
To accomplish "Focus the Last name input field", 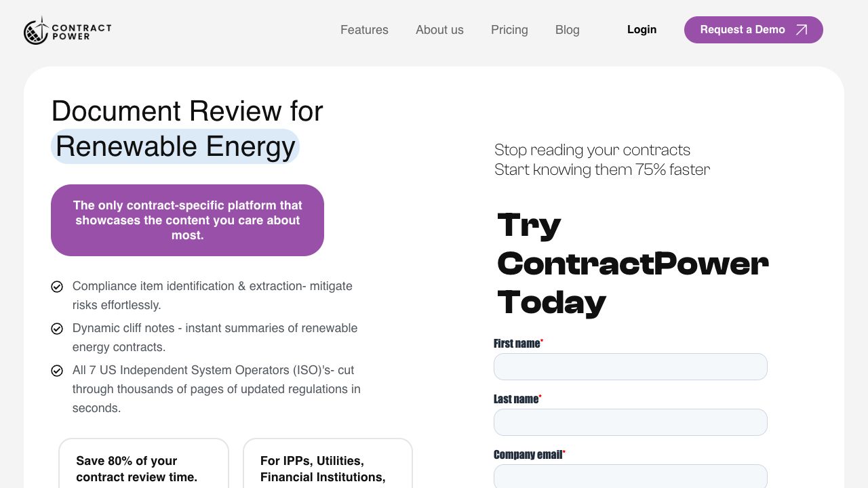I will point(630,422).
